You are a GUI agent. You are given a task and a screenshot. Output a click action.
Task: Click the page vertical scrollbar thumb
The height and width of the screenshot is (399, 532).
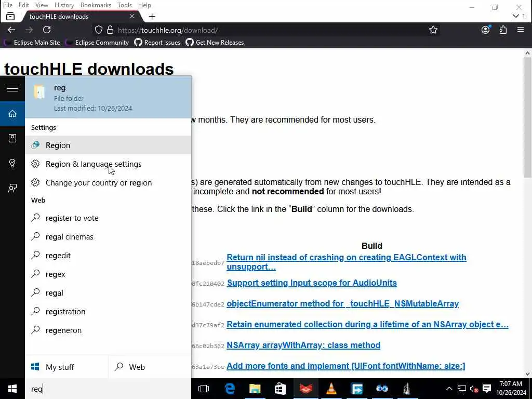527,117
